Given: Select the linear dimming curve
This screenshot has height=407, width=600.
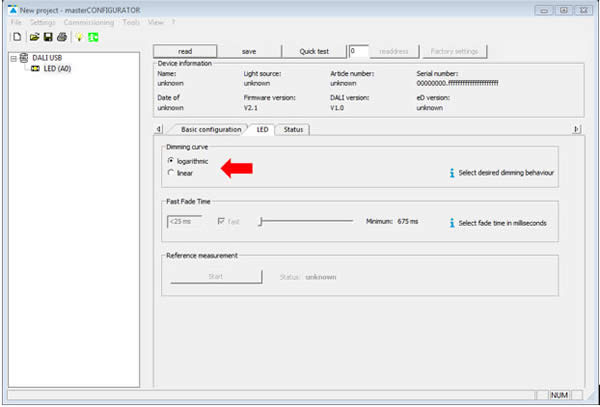Looking at the screenshot, I should tap(171, 173).
